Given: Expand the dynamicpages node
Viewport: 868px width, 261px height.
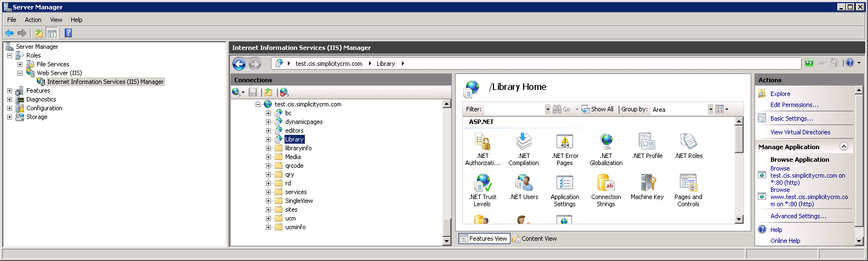Looking at the screenshot, I should click(268, 122).
